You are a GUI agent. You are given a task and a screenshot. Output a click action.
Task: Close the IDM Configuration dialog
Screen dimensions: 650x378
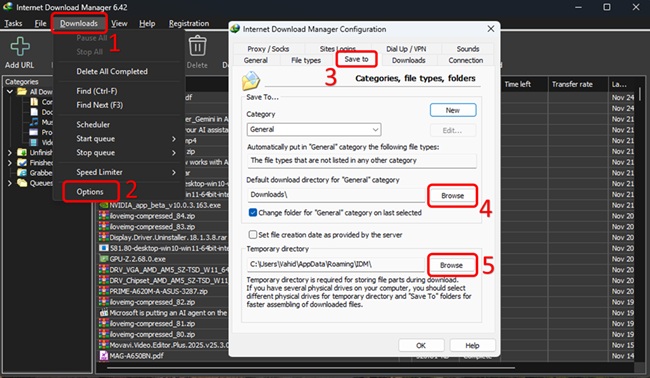(x=491, y=29)
